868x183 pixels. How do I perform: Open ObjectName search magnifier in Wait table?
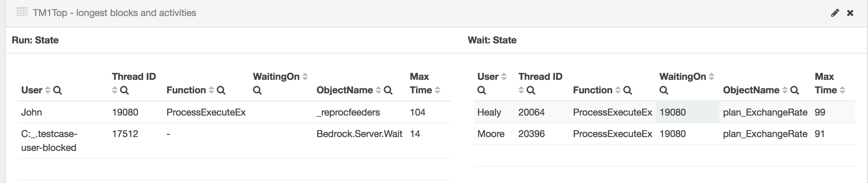click(795, 90)
